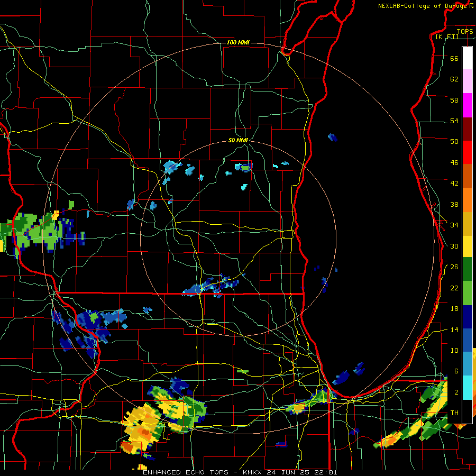The height and width of the screenshot is (476, 476).
Task: Click the legend value 30
Action: click(454, 246)
